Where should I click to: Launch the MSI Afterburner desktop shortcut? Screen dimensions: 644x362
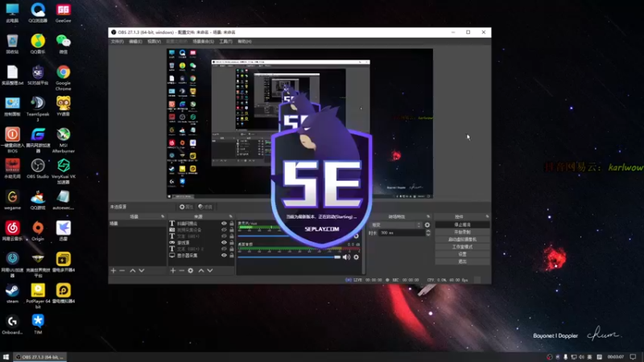tap(64, 140)
